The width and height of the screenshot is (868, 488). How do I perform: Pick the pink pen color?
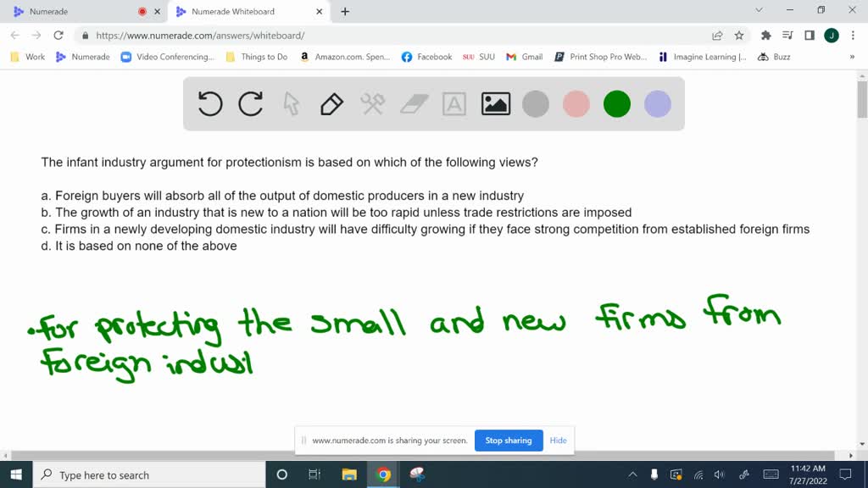click(x=576, y=104)
